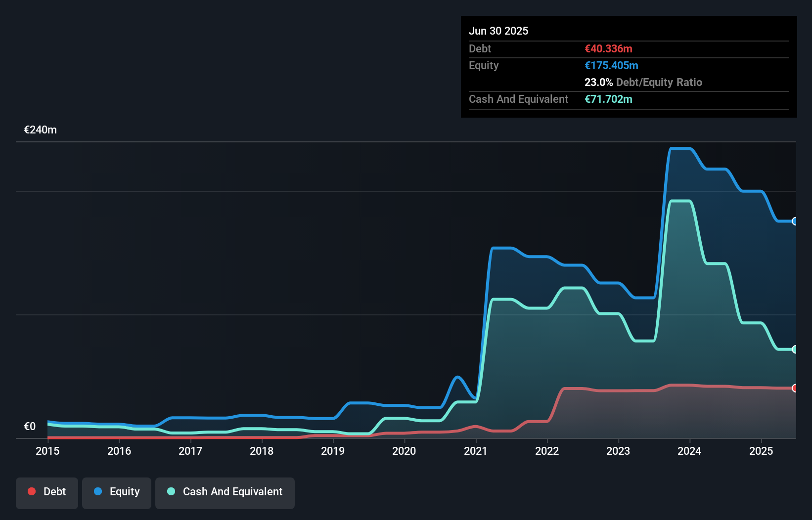The height and width of the screenshot is (520, 812).
Task: Click the teal Cash And Equivalent legend dot
Action: (171, 491)
